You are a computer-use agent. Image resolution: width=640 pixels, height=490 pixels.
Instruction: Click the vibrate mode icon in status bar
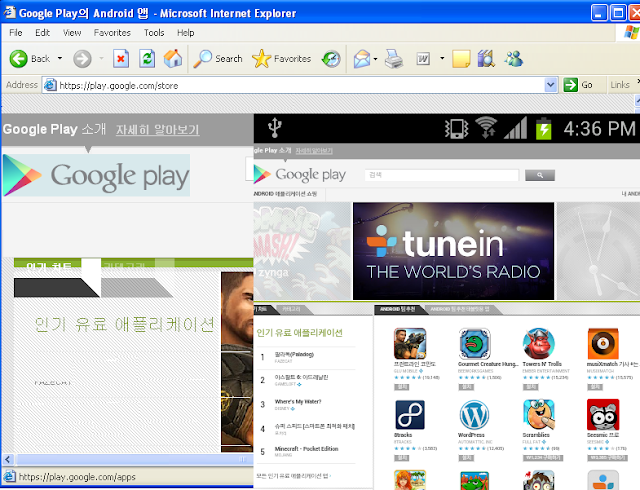click(x=456, y=129)
